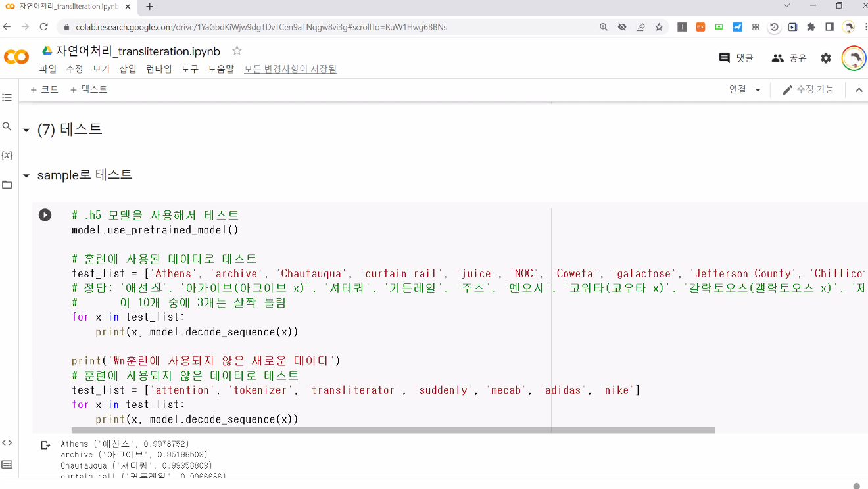This screenshot has height=489, width=868.
Task: Click the horizontal scrollbar of the code cell
Action: (393, 430)
